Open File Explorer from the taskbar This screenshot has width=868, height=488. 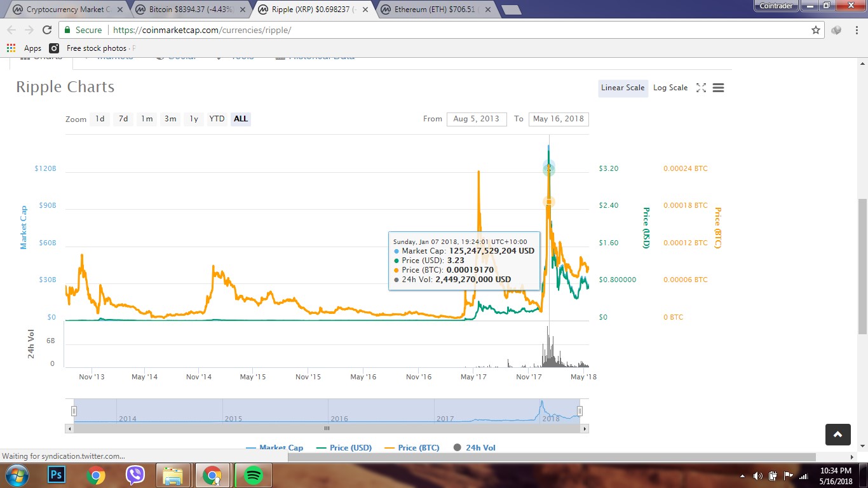pyautogui.click(x=173, y=475)
